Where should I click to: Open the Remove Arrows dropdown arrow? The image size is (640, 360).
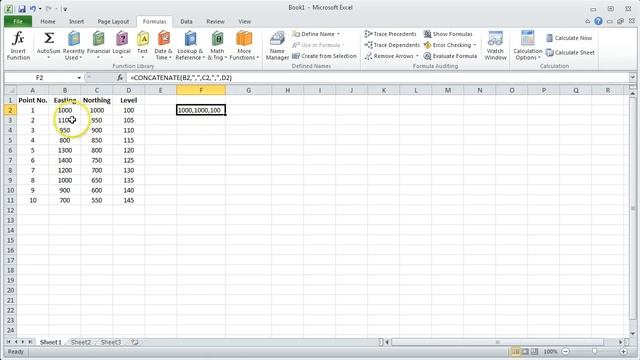(417, 56)
